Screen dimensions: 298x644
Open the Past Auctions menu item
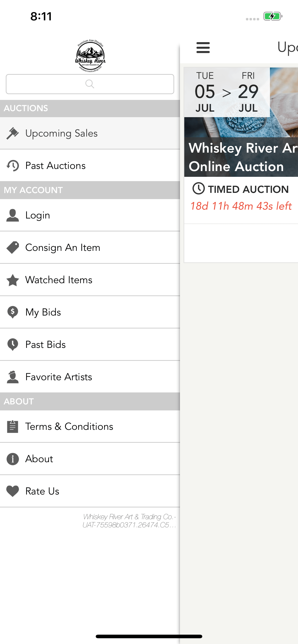click(x=90, y=166)
